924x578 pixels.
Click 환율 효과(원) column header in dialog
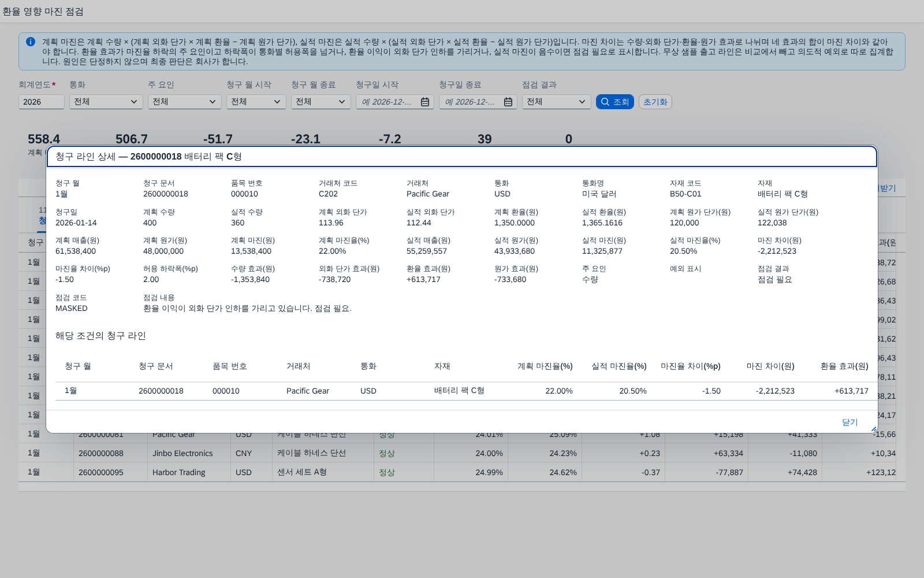[x=844, y=366]
